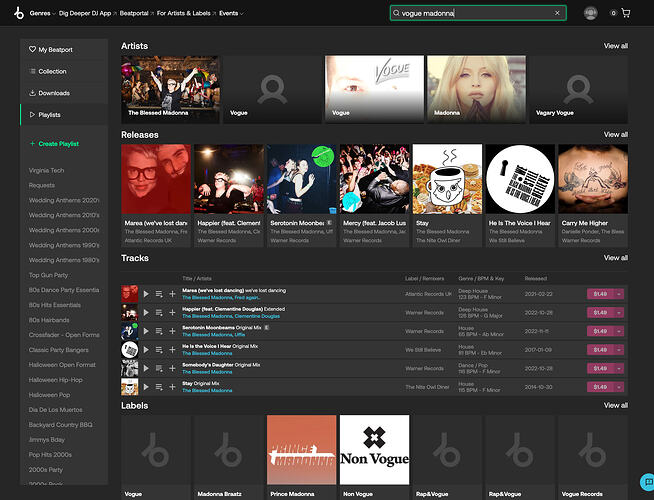Screen dimensions: 654x500
Task: Open For Artists & Labels link
Action: [184, 13]
